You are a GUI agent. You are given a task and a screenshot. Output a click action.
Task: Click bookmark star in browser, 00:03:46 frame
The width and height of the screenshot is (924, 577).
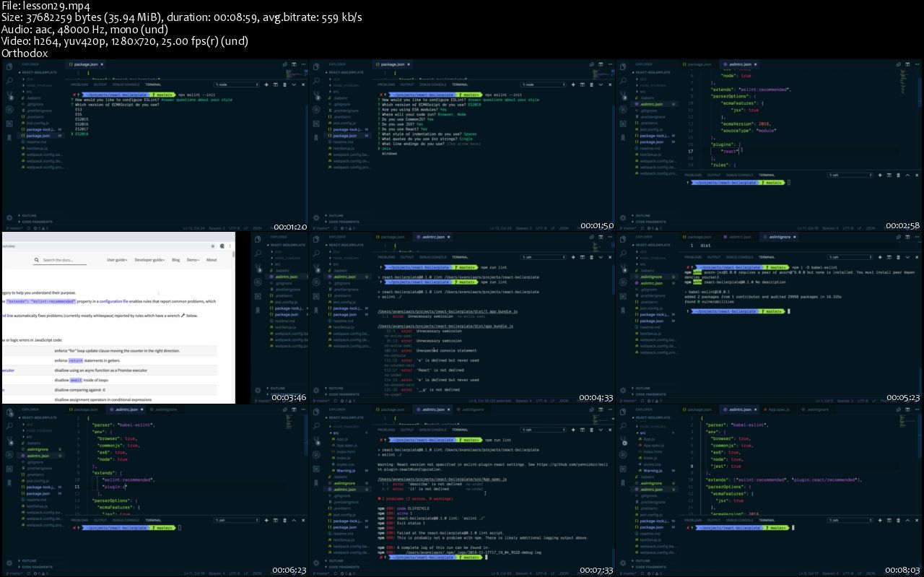[x=213, y=246]
